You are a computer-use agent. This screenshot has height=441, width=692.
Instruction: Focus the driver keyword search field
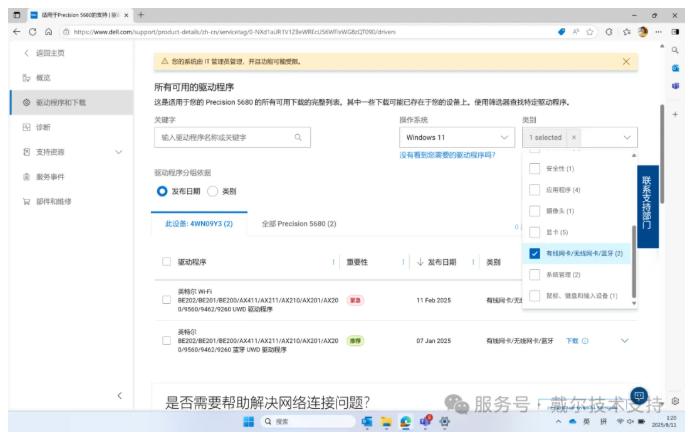coord(232,137)
